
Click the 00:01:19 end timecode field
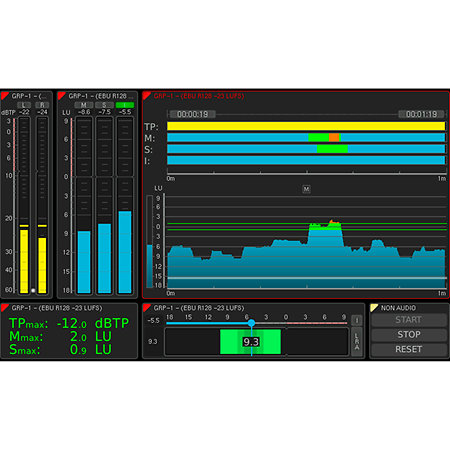coord(421,114)
